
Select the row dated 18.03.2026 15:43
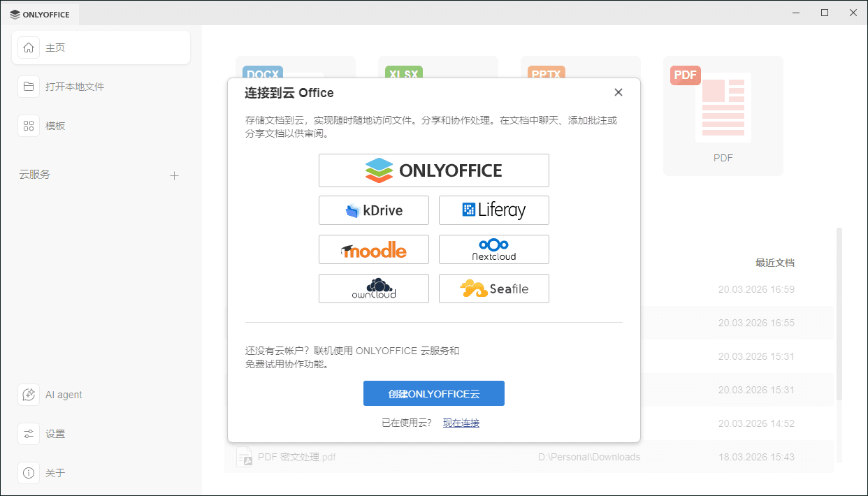(x=530, y=457)
